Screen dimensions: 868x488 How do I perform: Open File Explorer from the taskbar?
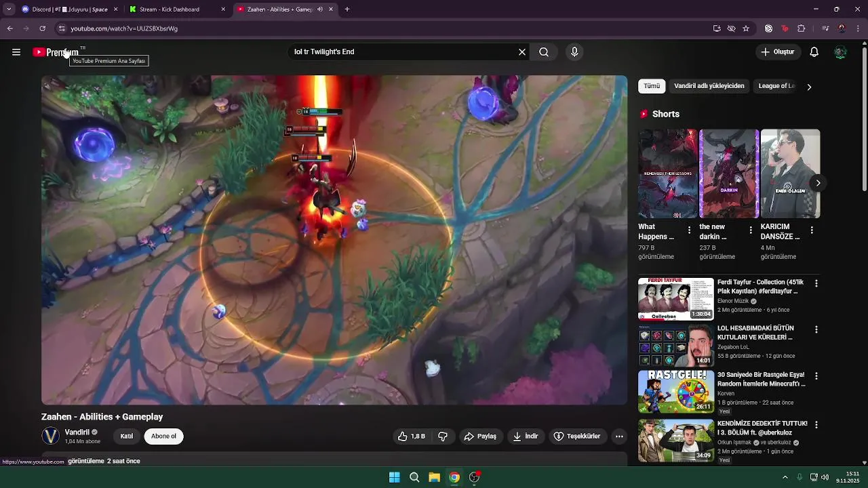434,477
